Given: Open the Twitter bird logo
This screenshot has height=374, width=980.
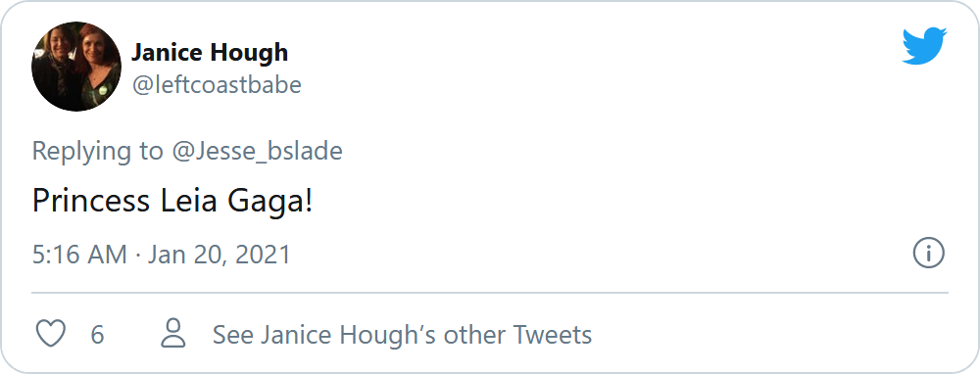Looking at the screenshot, I should point(924,45).
